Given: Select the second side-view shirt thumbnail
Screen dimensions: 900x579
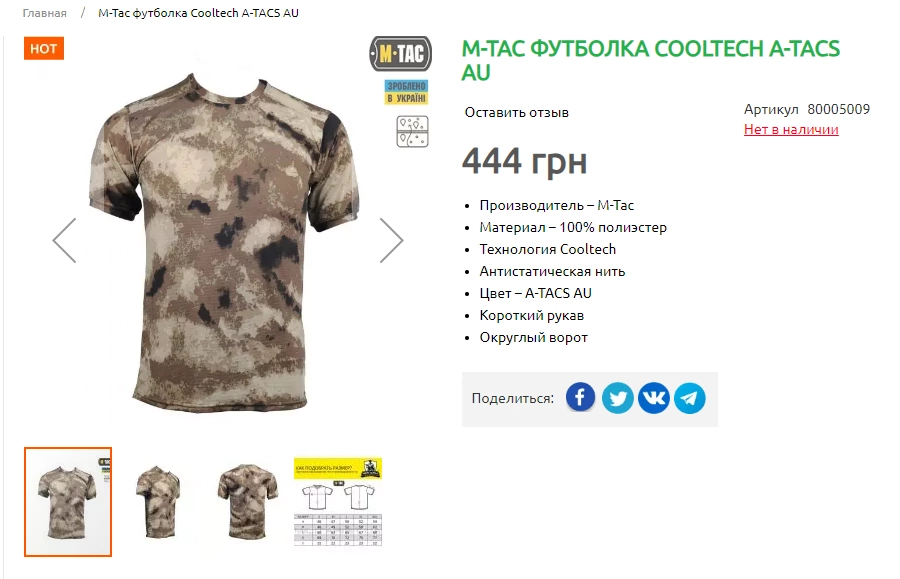Looking at the screenshot, I should 158,502.
